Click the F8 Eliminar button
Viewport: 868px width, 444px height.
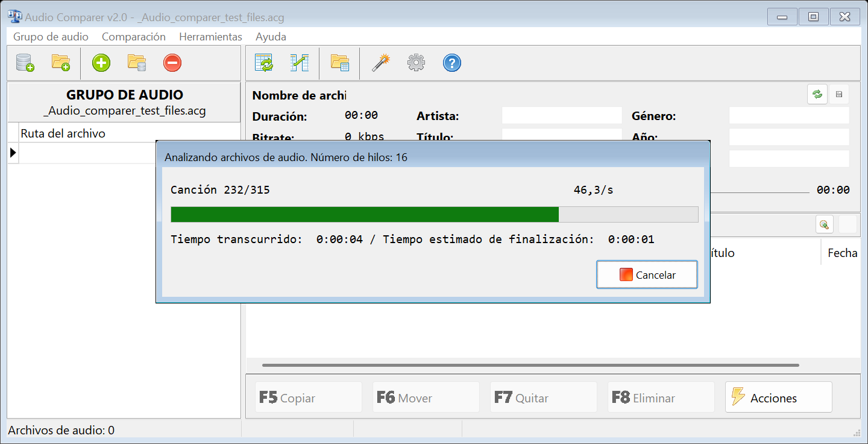(661, 398)
